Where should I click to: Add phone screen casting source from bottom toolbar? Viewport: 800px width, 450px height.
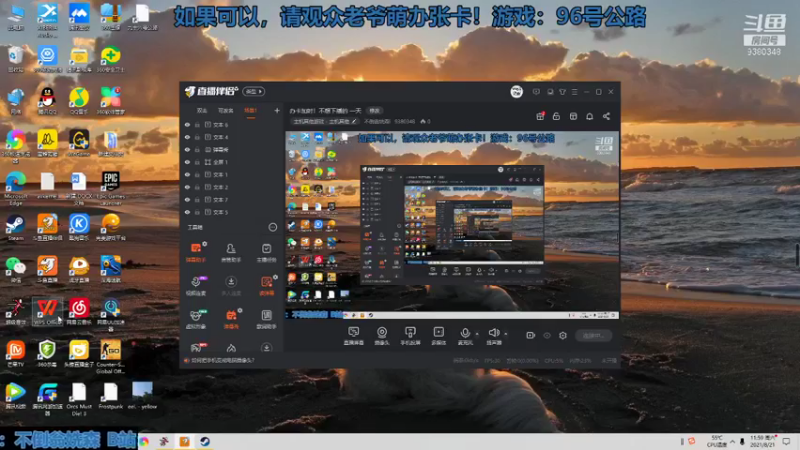pos(410,336)
